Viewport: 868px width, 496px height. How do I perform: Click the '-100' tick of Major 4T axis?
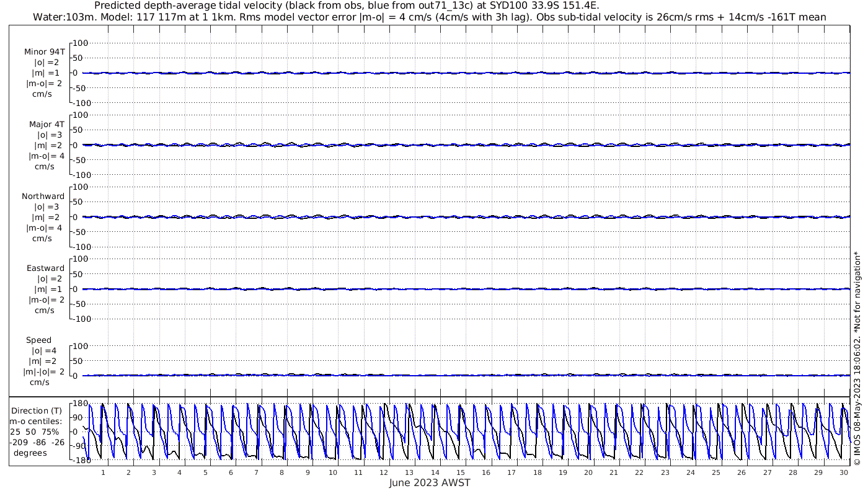[81, 175]
